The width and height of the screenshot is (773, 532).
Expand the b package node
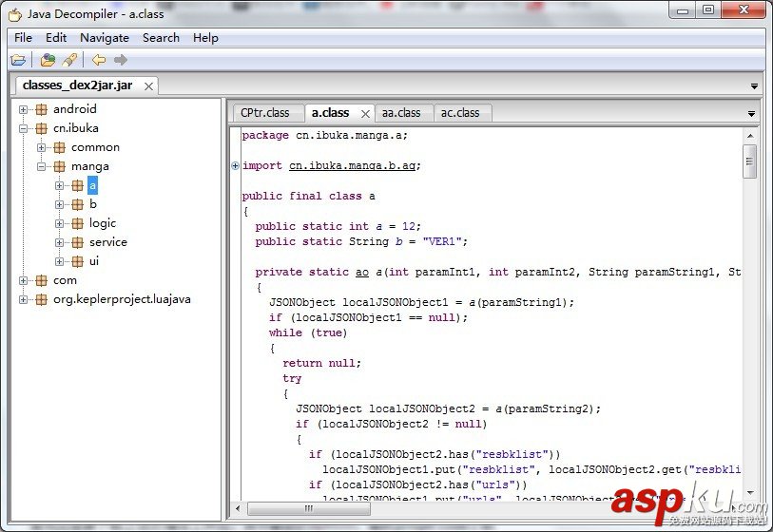tap(59, 204)
